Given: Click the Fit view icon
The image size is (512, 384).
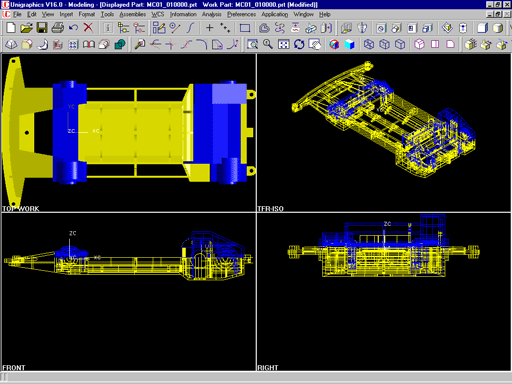Looking at the screenshot, I should (284, 44).
